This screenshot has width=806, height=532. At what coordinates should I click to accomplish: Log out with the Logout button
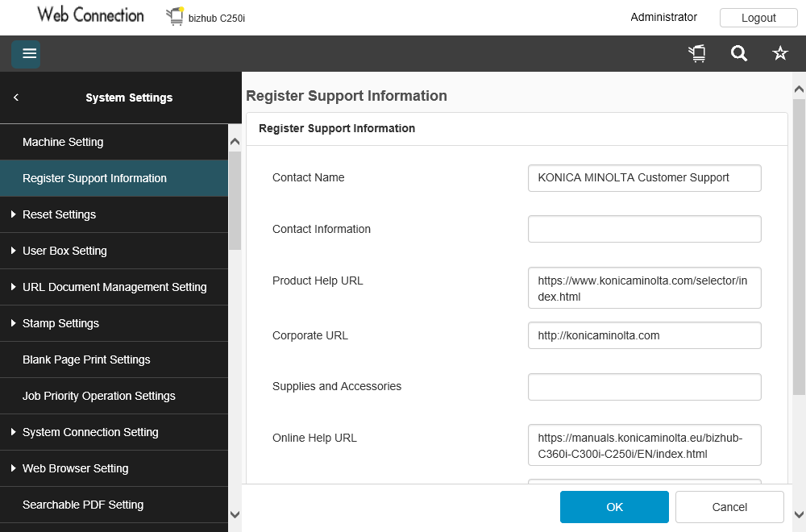coord(758,18)
